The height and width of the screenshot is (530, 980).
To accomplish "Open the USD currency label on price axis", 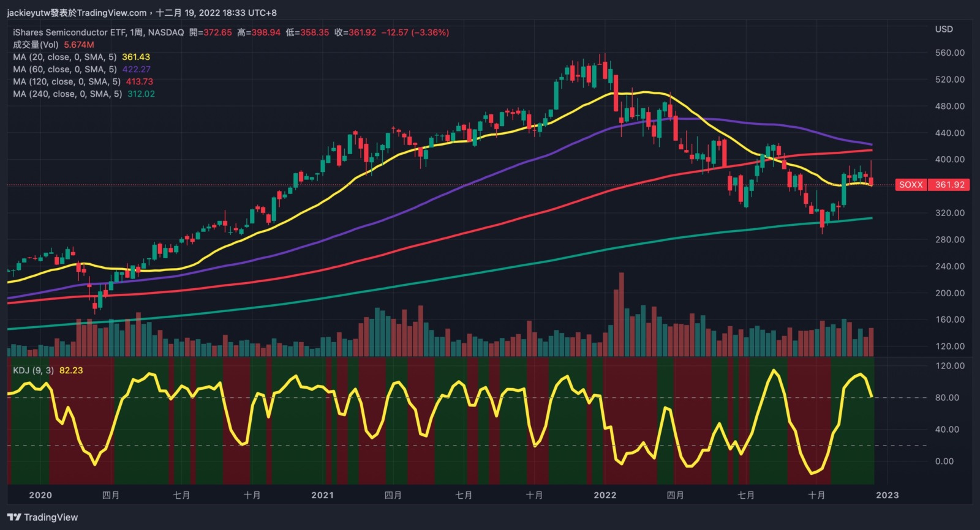I will 943,29.
